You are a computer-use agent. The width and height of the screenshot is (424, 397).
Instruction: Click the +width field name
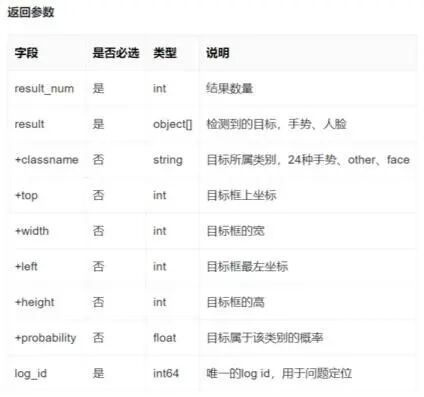pos(32,231)
